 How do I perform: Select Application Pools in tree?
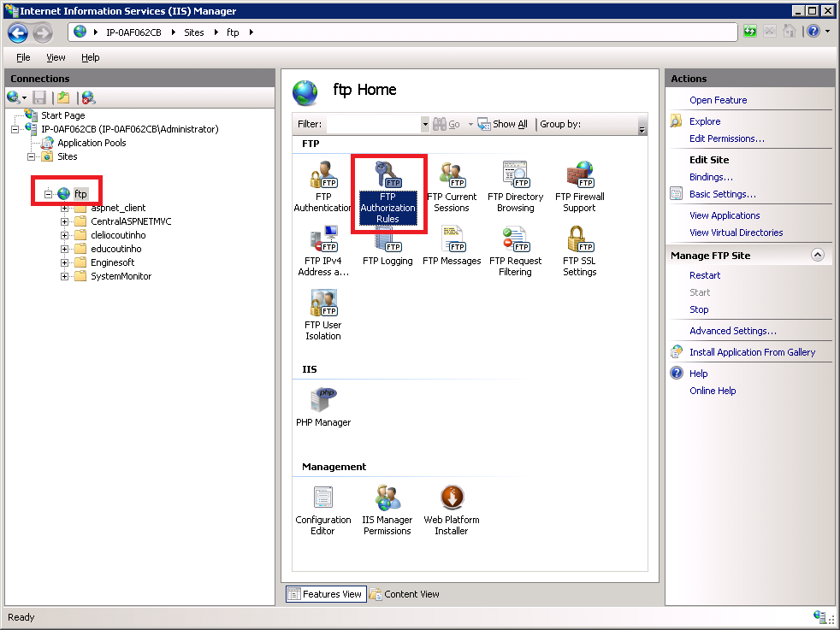pos(92,143)
